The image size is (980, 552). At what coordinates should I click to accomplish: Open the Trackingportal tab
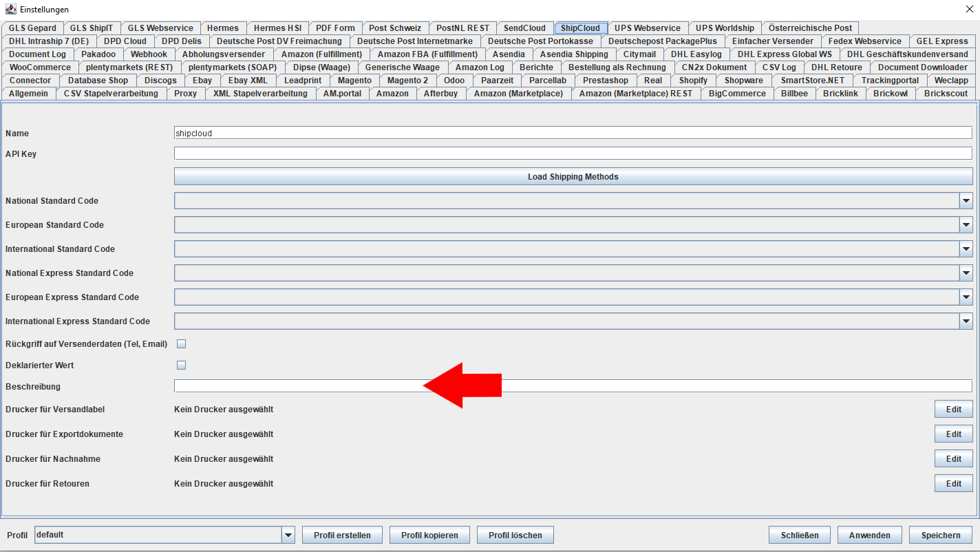click(x=890, y=81)
